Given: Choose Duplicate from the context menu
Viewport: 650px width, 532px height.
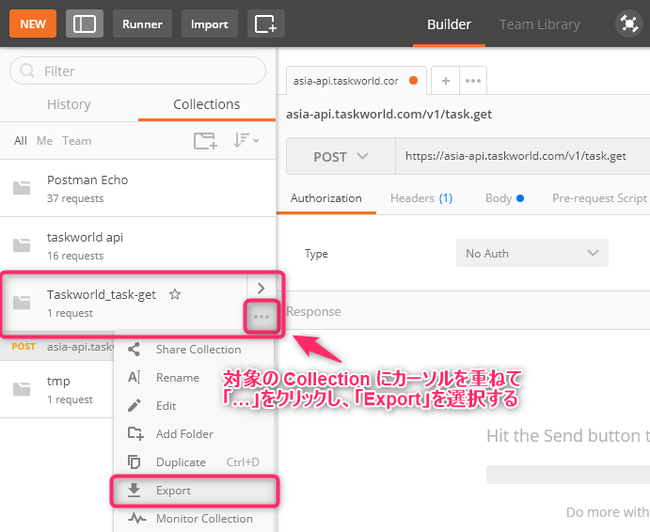Looking at the screenshot, I should [194, 462].
